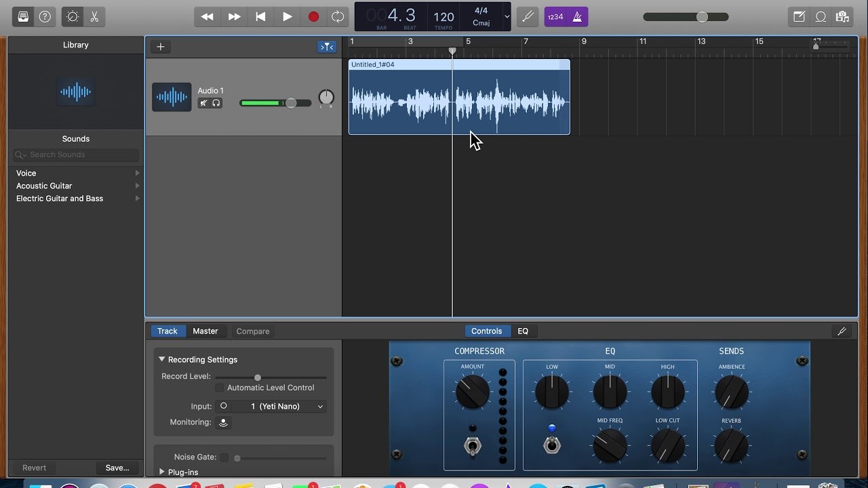Open the tuner icon
Screen dimensions: 868x488
tap(526, 17)
